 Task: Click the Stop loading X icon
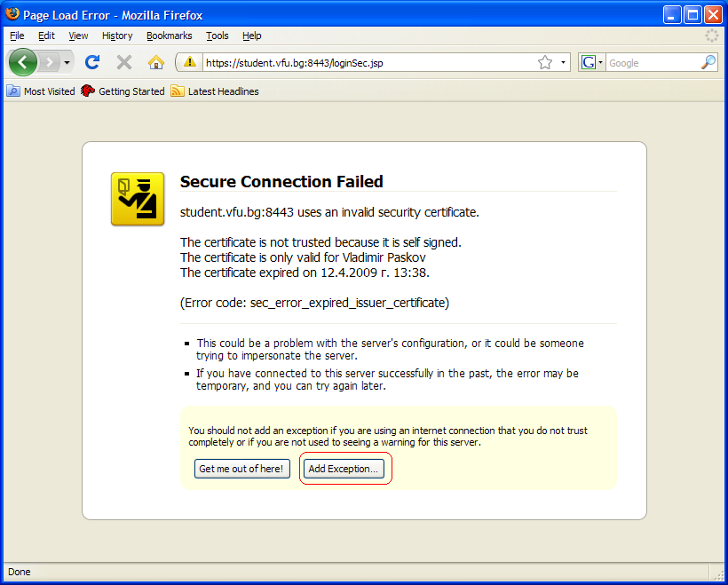[124, 62]
